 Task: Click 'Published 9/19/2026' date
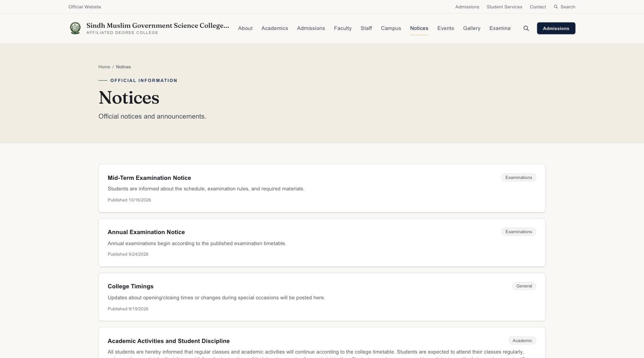click(128, 309)
